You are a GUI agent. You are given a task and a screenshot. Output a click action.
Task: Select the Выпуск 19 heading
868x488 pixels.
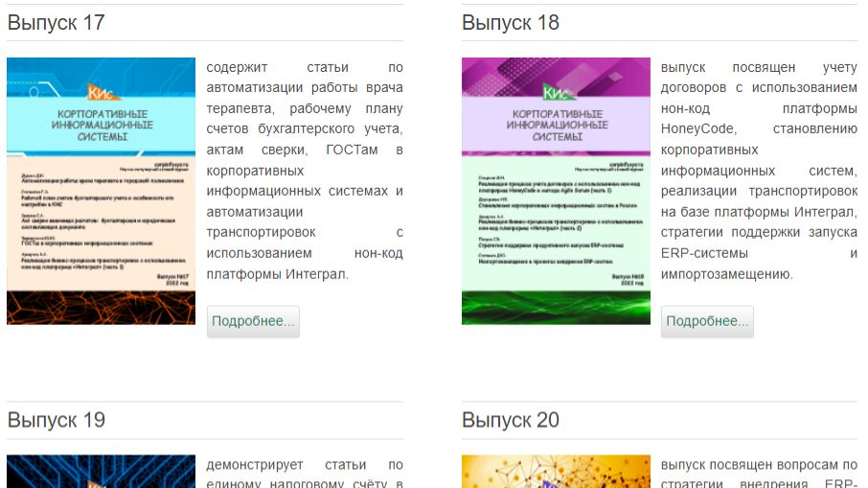click(56, 420)
